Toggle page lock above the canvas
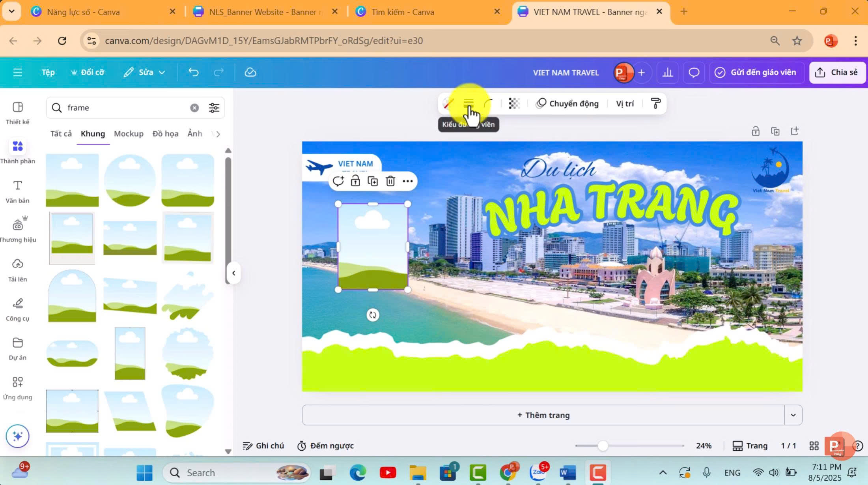This screenshot has height=485, width=868. pos(755,131)
